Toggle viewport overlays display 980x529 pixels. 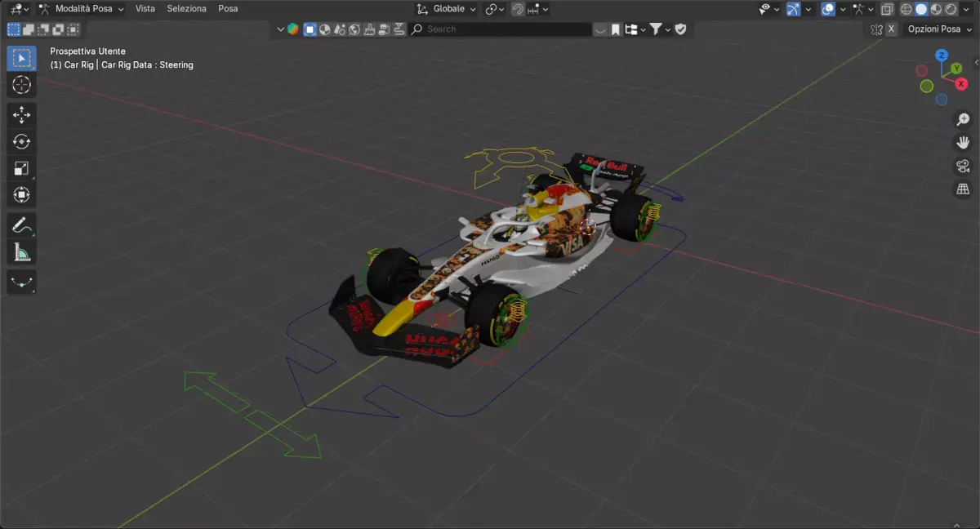pyautogui.click(x=827, y=9)
